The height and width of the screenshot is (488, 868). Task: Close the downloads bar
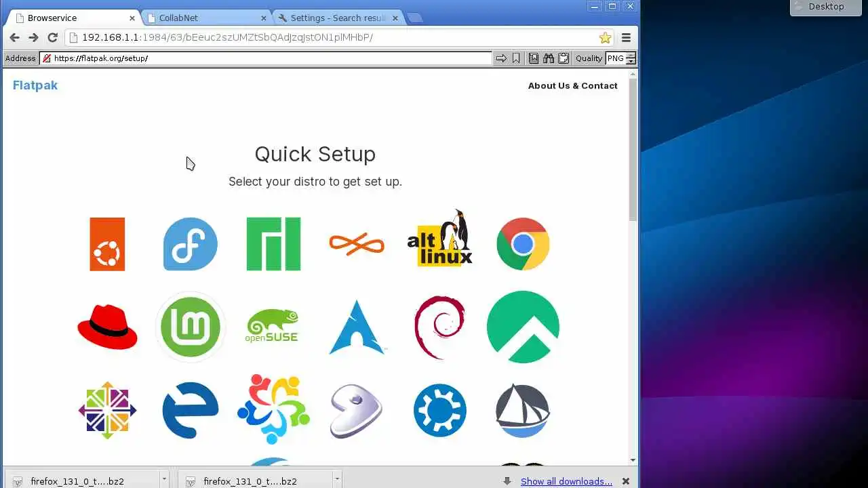pyautogui.click(x=626, y=481)
